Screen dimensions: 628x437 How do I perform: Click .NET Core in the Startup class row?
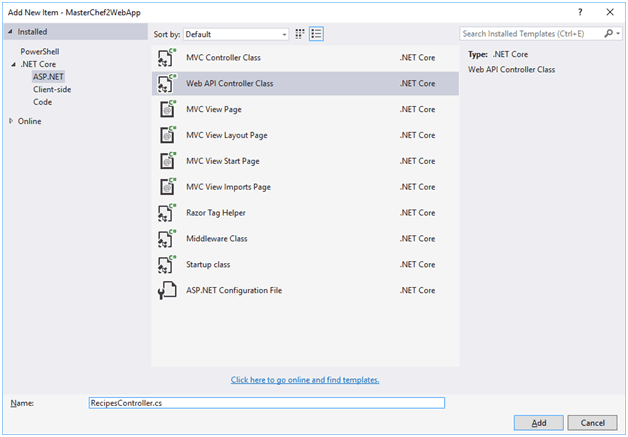point(417,264)
